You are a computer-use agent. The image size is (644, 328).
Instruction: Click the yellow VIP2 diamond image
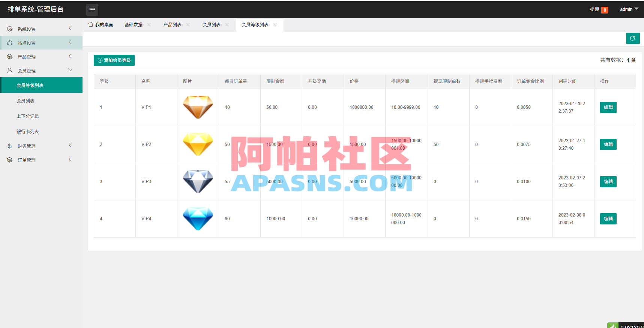tap(198, 144)
